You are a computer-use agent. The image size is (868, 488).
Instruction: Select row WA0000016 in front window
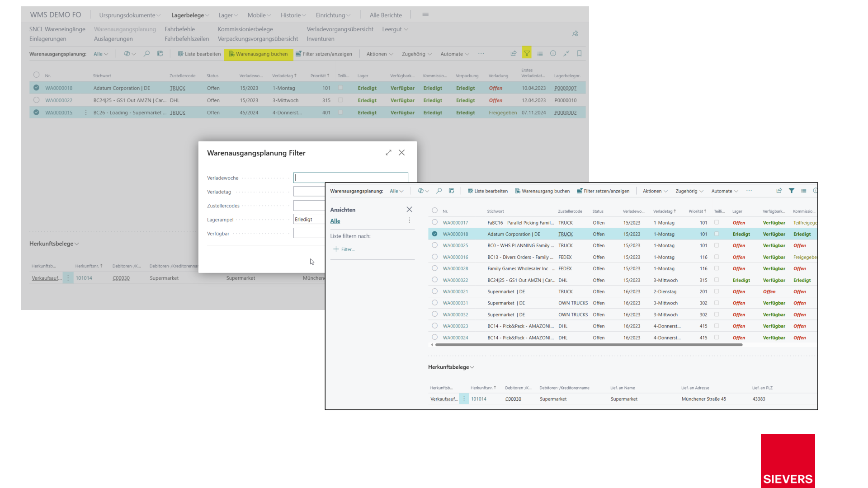(x=434, y=257)
